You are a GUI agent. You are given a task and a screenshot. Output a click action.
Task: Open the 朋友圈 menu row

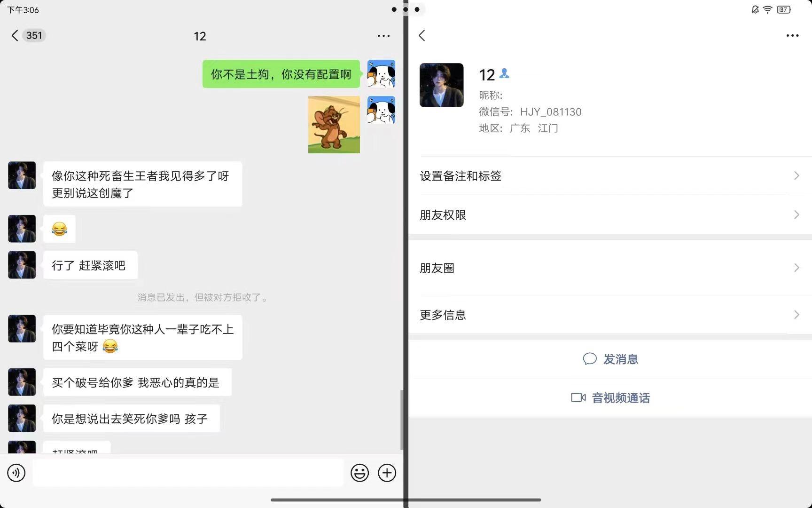pos(610,268)
